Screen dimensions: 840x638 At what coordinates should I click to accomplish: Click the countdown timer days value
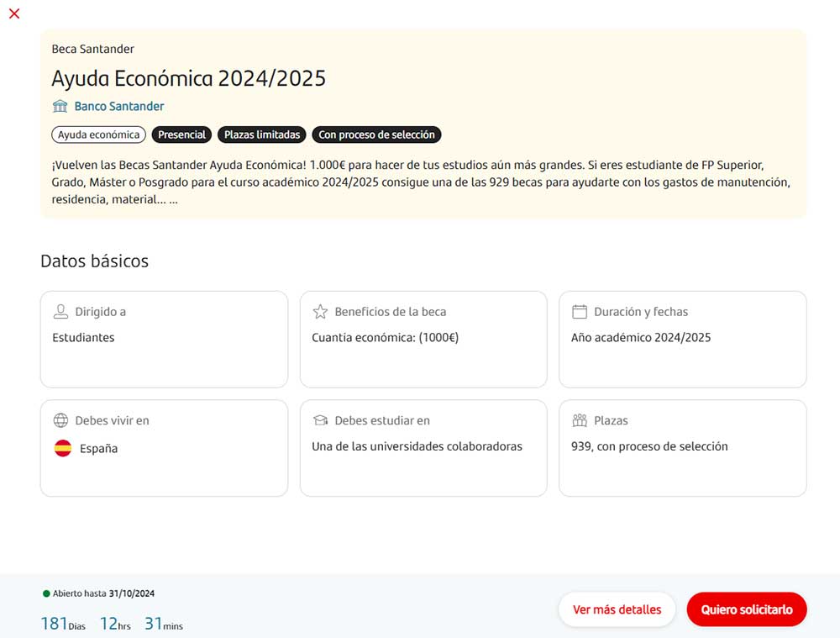[53, 624]
